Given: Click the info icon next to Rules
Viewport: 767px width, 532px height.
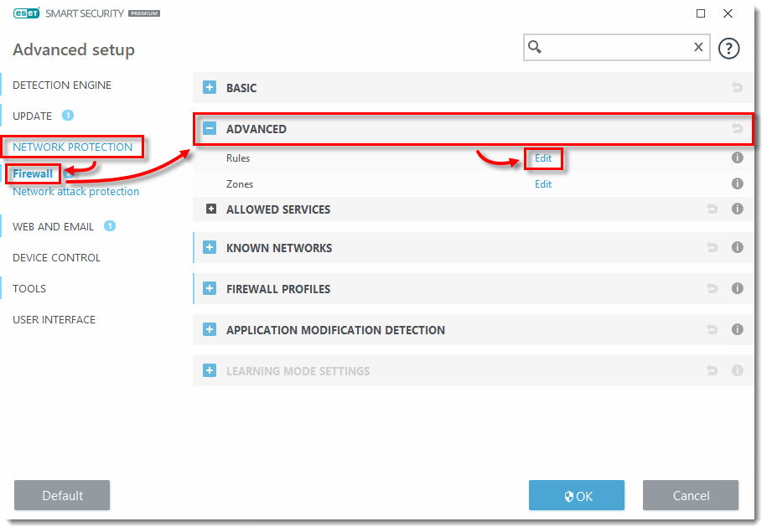Looking at the screenshot, I should coord(738,158).
